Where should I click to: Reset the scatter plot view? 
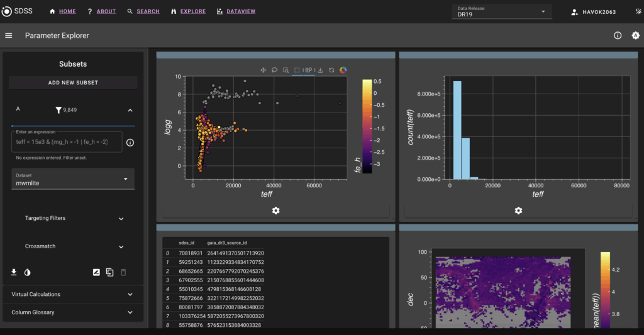(331, 70)
